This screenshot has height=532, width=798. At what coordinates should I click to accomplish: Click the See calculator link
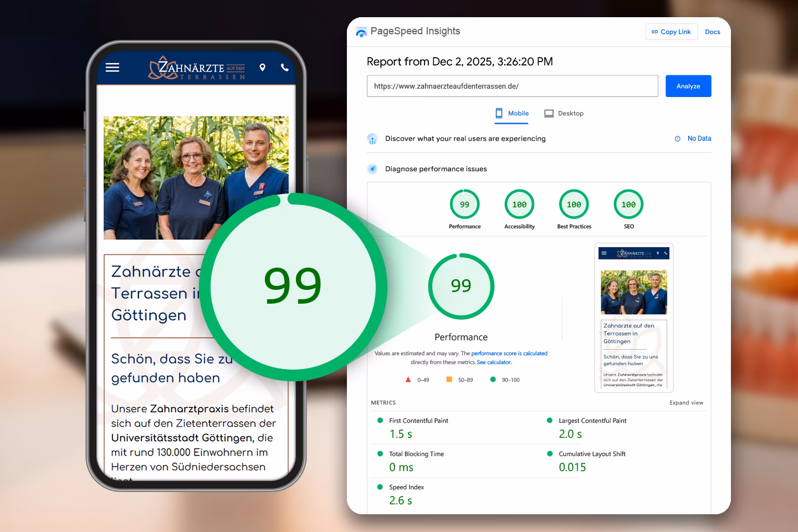pos(494,362)
